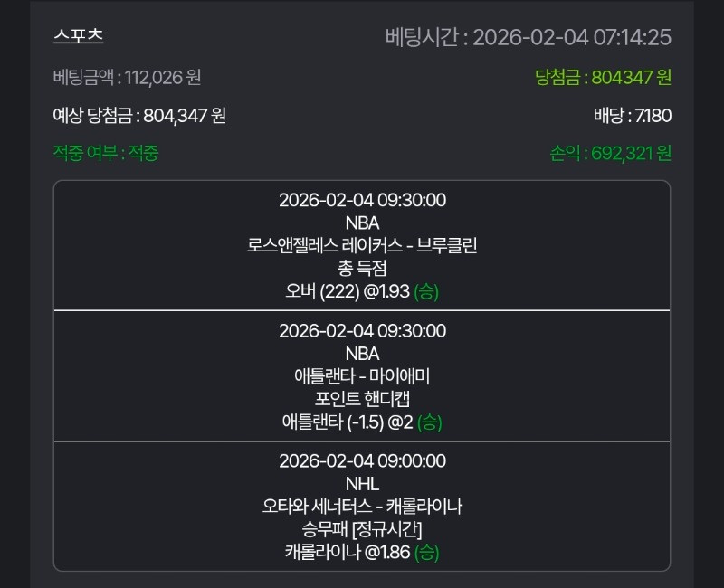The image size is (724, 588).
Task: Open the 오타와 세너터스 - 캐롤라이나 match
Action: pyautogui.click(x=362, y=507)
